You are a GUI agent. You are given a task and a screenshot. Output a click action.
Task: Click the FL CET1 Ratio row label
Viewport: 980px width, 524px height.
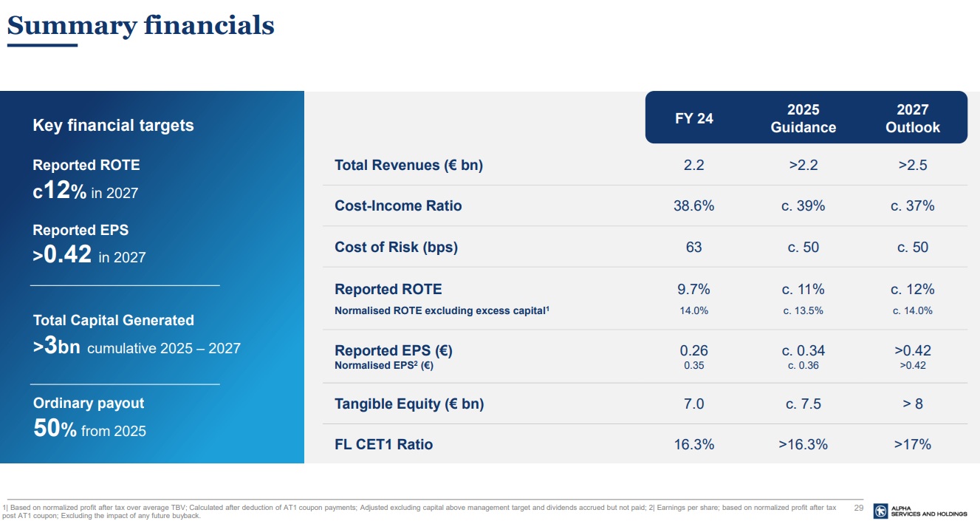[x=383, y=445]
